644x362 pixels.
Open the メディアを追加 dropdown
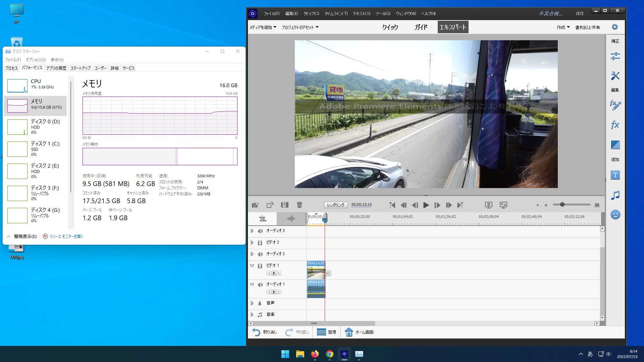tap(263, 27)
